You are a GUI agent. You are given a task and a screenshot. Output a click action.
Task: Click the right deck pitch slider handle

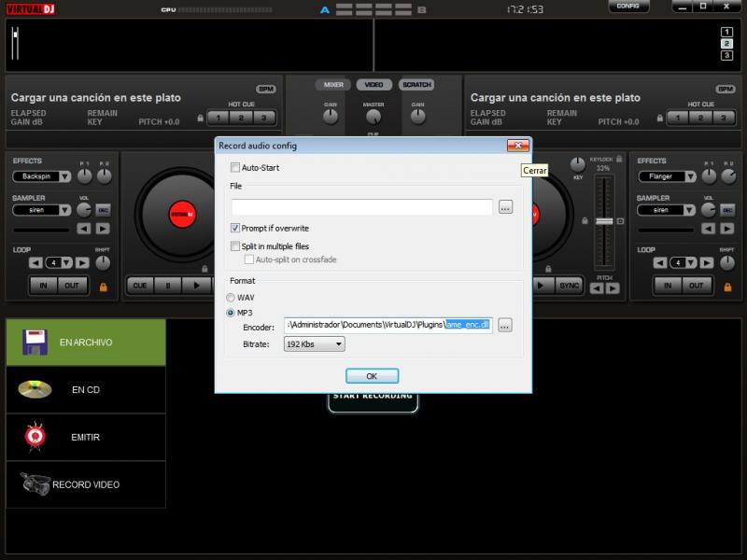tap(604, 221)
